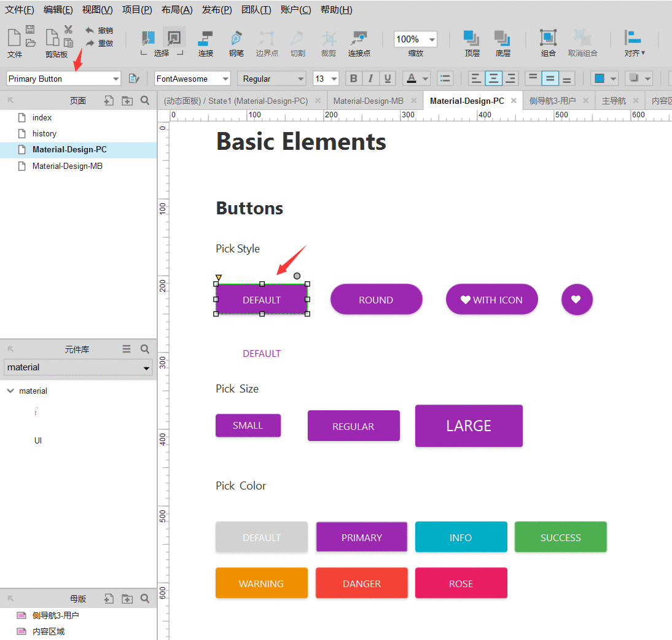Image resolution: width=672 pixels, height=640 pixels.
Task: Click the text color A swatch
Action: (x=412, y=79)
